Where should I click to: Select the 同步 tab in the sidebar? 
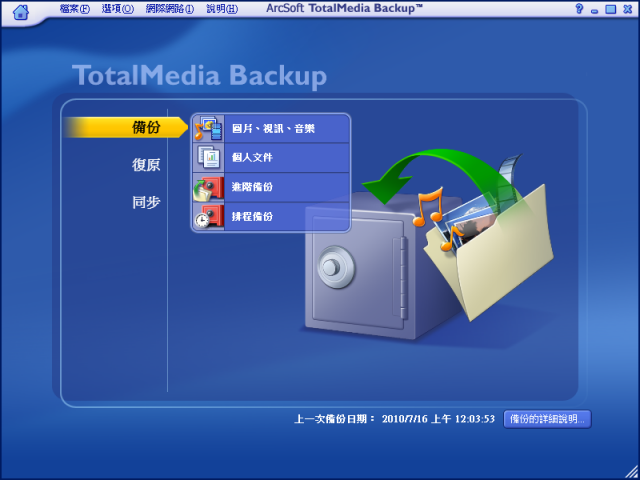[x=146, y=202]
